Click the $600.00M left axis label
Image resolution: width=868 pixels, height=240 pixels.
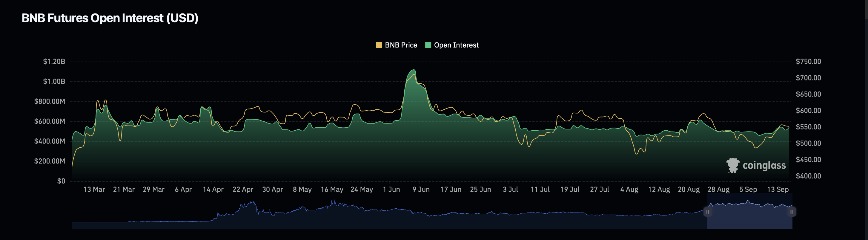[x=50, y=121]
